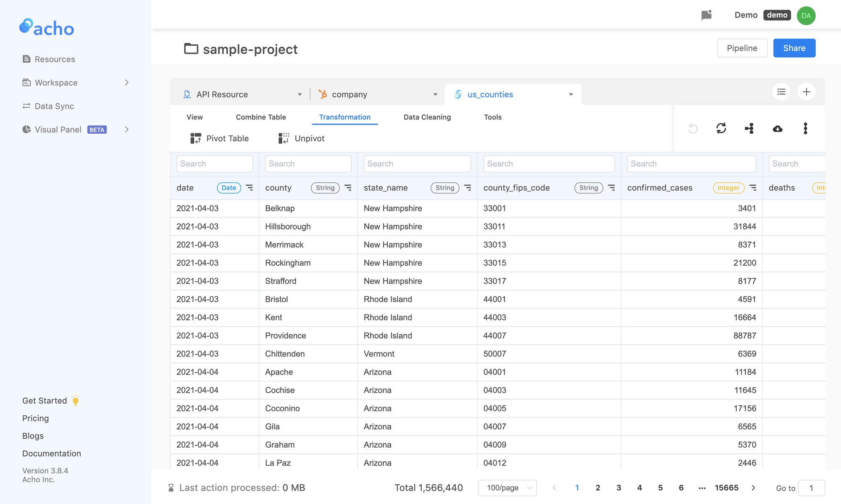Screen dimensions: 841x504
Task: Click the Share button
Action: 794,48
